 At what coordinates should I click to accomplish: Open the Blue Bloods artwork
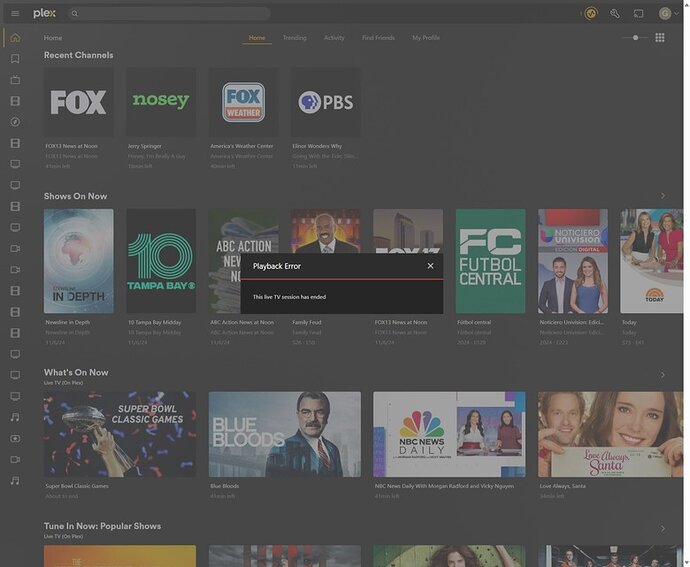coord(285,434)
